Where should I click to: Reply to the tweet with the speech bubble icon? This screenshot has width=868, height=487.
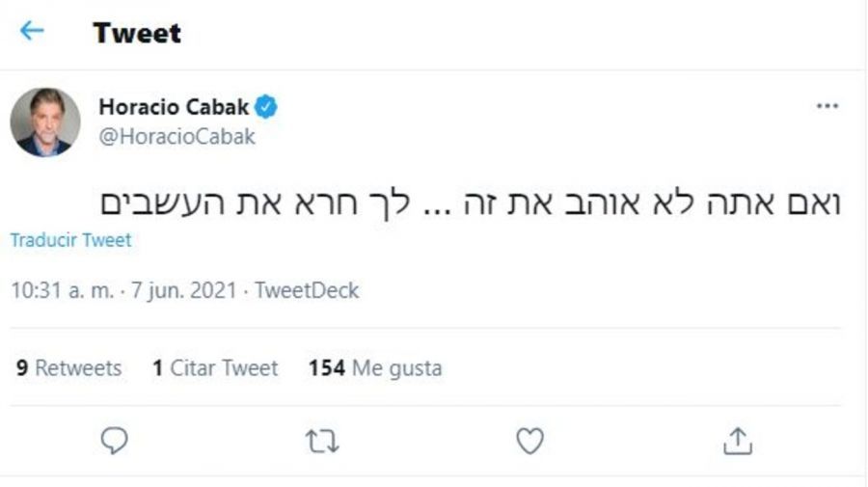pos(115,441)
